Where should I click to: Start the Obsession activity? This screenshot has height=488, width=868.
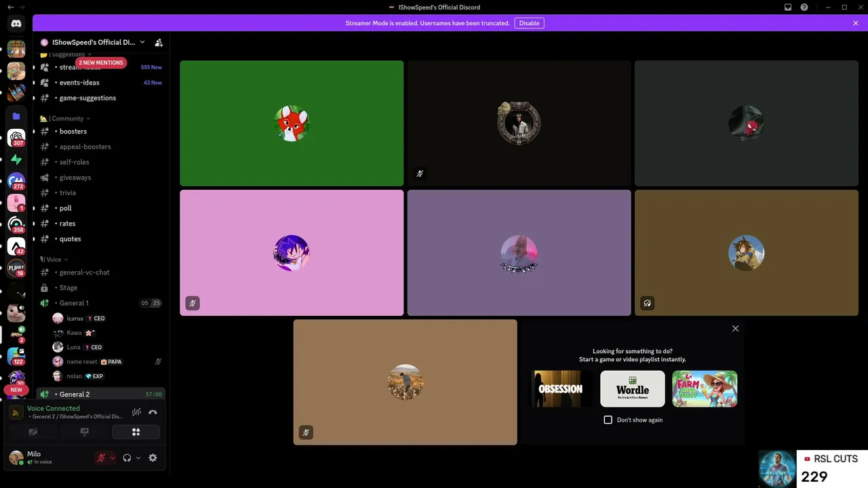(x=561, y=389)
